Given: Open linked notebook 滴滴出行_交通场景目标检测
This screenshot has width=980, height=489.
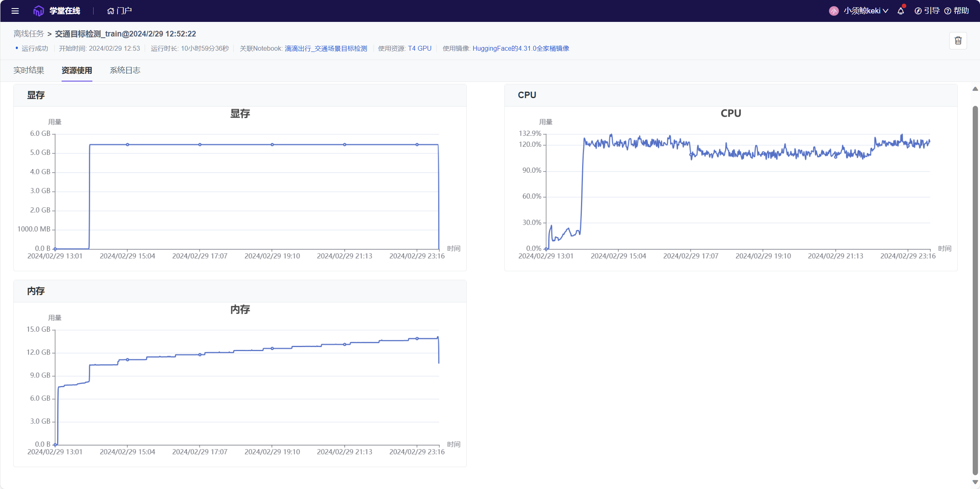Looking at the screenshot, I should (x=326, y=49).
